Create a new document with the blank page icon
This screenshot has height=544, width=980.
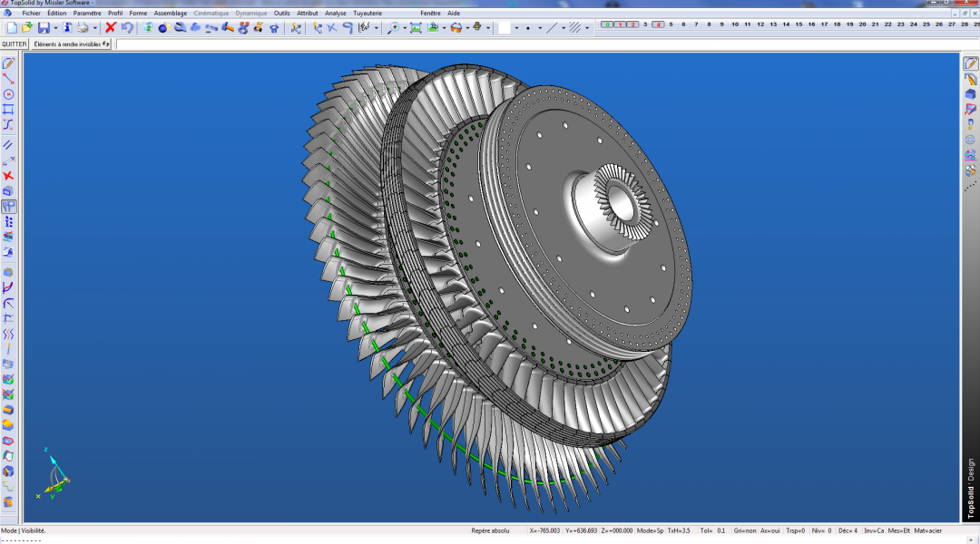12,27
